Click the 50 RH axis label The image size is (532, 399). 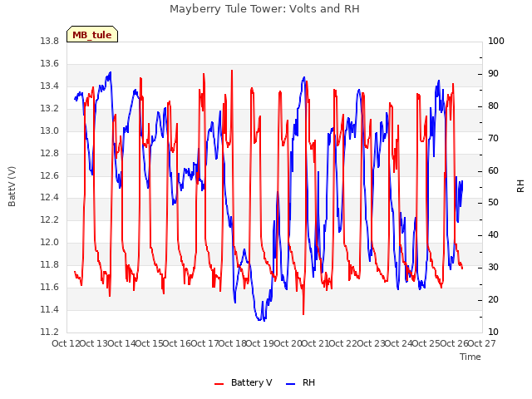(x=493, y=203)
